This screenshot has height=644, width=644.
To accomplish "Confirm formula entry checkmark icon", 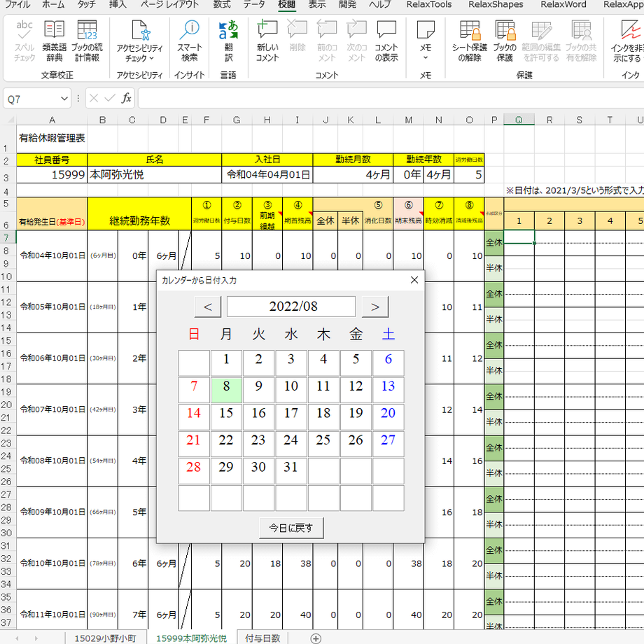I will click(110, 99).
